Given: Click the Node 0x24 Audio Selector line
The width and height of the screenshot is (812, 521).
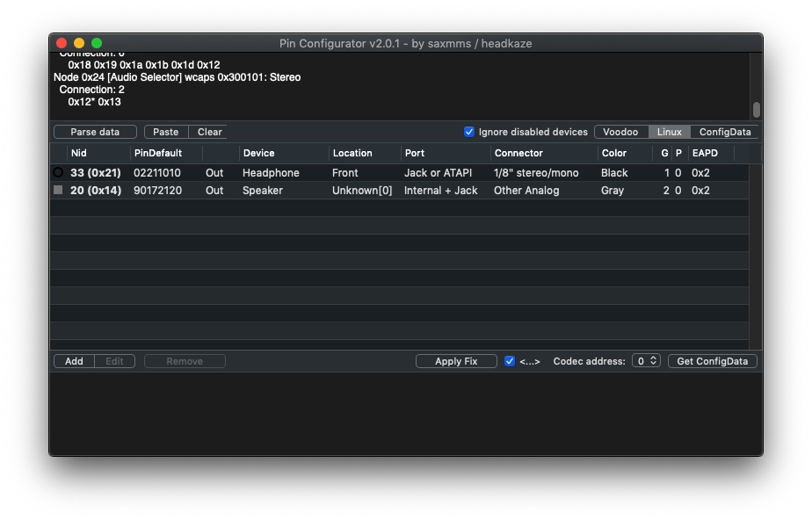Looking at the screenshot, I should (x=178, y=77).
